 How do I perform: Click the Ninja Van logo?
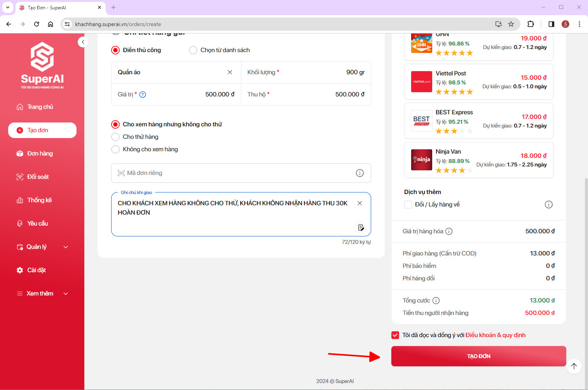[x=422, y=160]
